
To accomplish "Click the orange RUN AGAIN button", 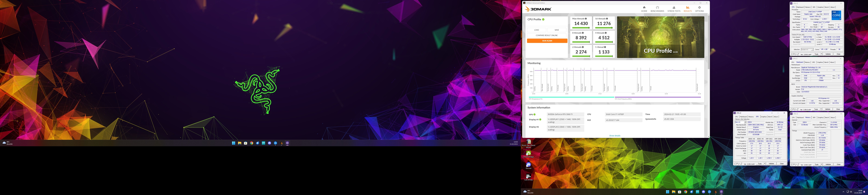I will click(547, 41).
